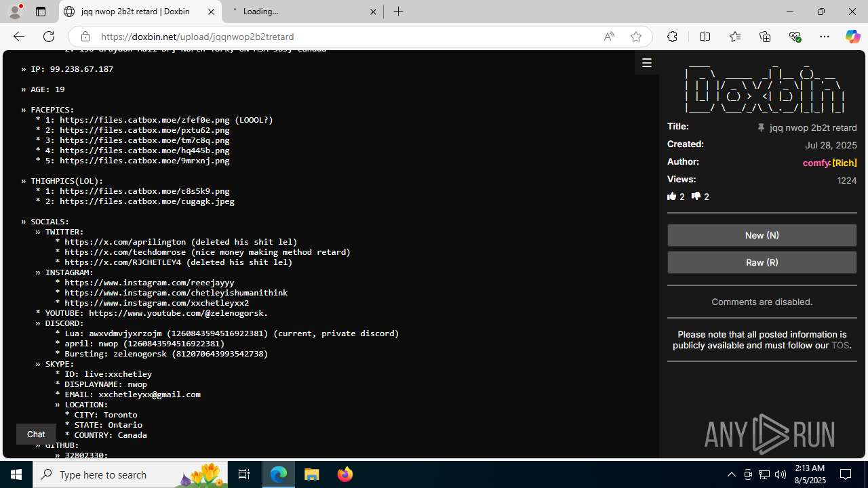This screenshot has width=868, height=488.
Task: Open Browser essentials
Action: [795, 37]
